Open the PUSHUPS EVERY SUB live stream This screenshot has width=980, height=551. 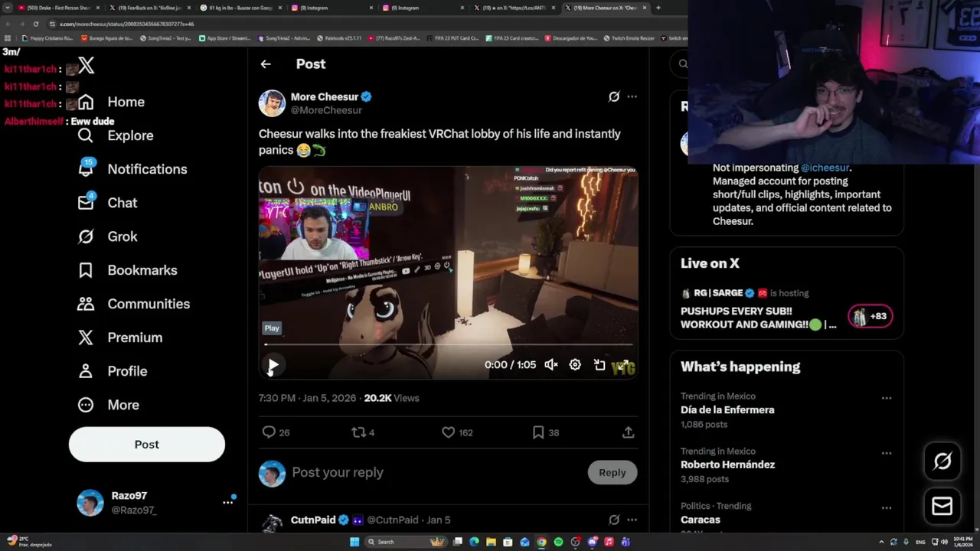coord(758,318)
